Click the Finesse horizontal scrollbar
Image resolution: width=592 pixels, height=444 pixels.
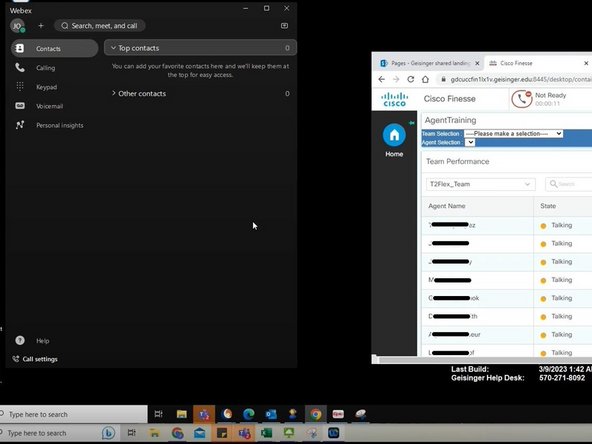point(485,360)
